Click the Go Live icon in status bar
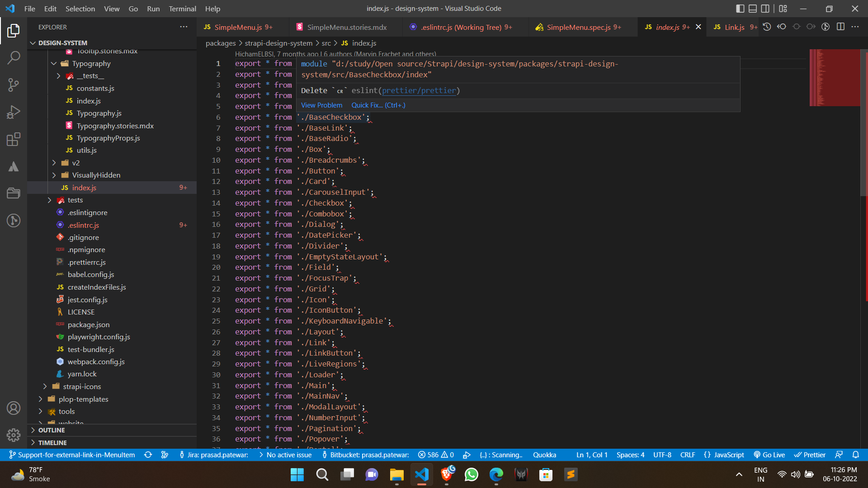The width and height of the screenshot is (868, 488). 769,455
